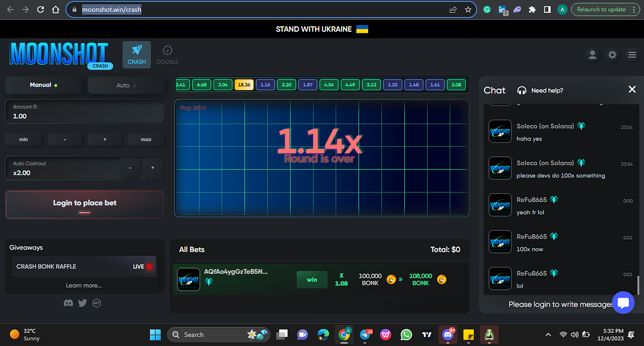Click the address bar URL
Screen dimensions: 644x346
point(112,10)
